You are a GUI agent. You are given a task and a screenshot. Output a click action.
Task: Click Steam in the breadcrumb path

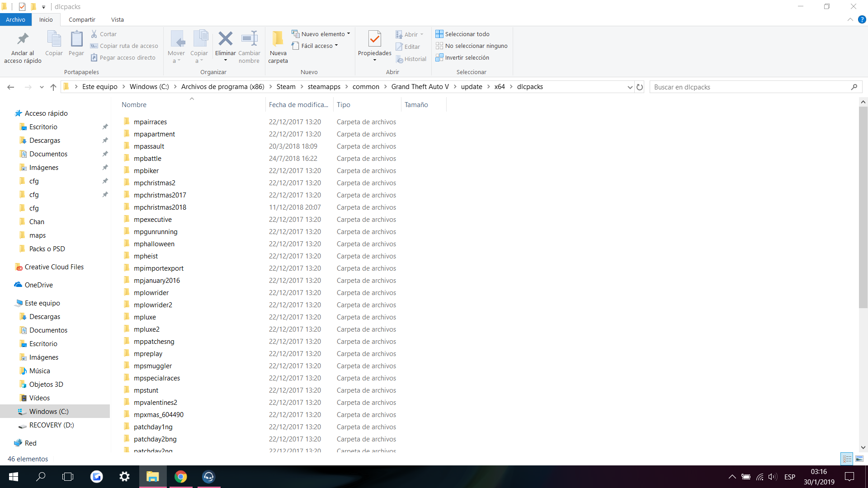[x=286, y=87]
